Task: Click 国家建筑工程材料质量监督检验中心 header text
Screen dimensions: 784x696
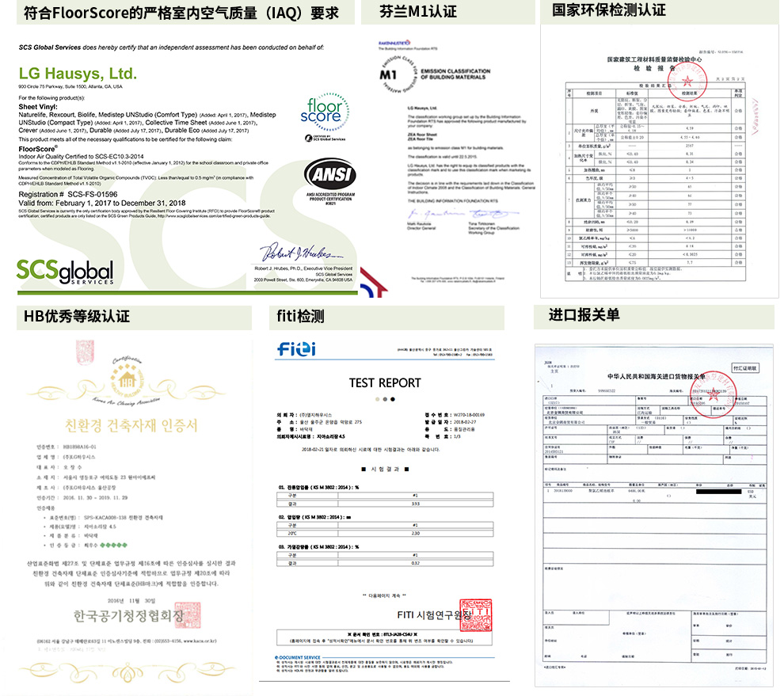Action: tap(654, 59)
